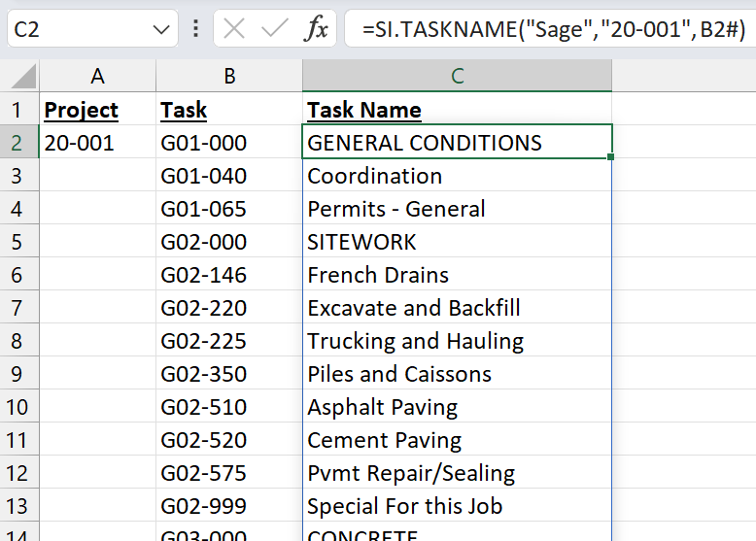Viewport: 756px width, 541px height.
Task: Click the Name Box showing C2
Action: (x=78, y=29)
